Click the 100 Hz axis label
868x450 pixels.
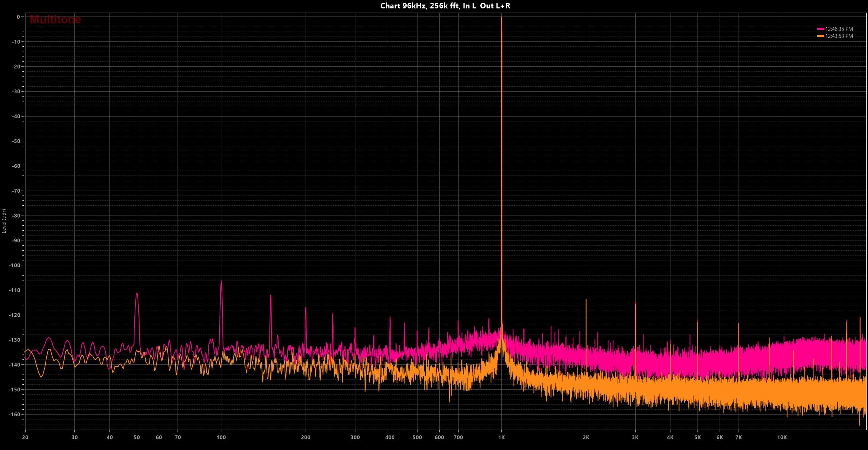click(221, 437)
